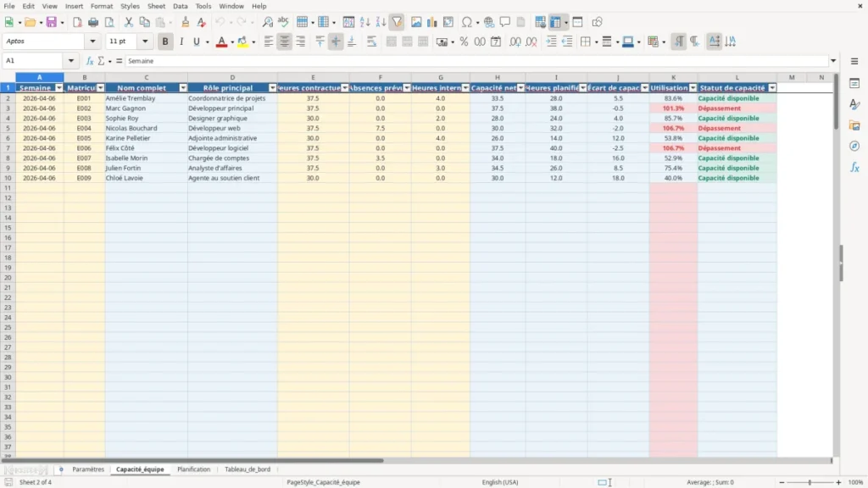
Task: Toggle Align Top
Action: point(320,42)
